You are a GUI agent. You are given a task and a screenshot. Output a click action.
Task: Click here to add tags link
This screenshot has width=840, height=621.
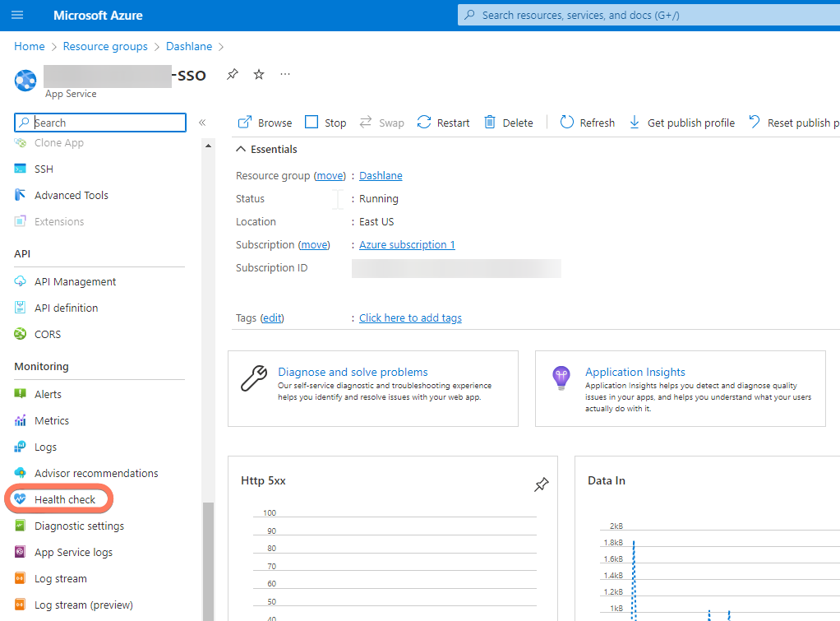pos(410,318)
